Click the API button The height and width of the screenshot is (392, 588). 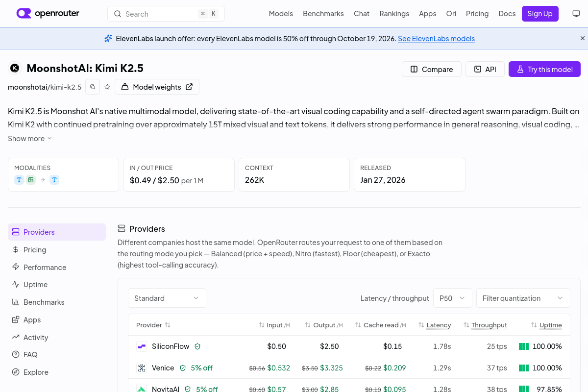coord(485,69)
